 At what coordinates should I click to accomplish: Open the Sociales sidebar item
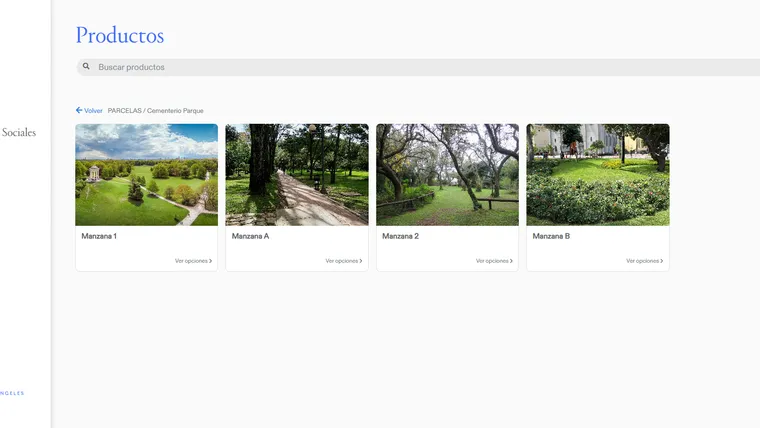[18, 132]
